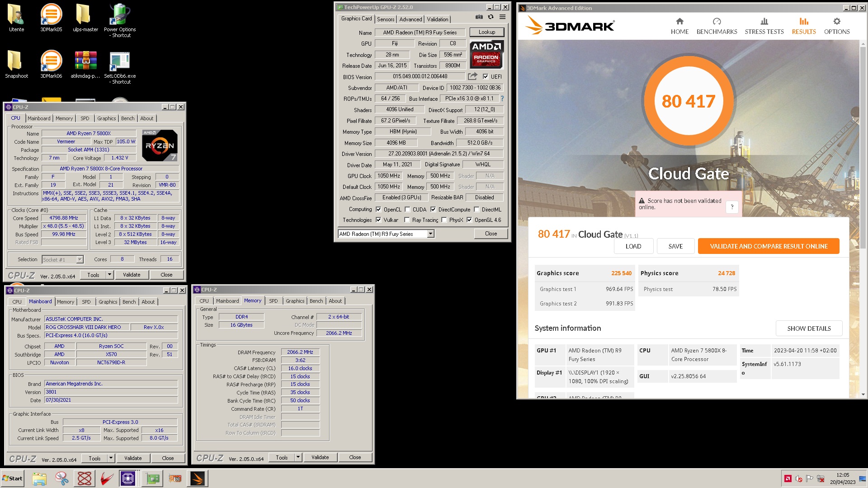Viewport: 868px width, 488px height.
Task: Click the AMD Radeon tray icon
Action: point(788,479)
